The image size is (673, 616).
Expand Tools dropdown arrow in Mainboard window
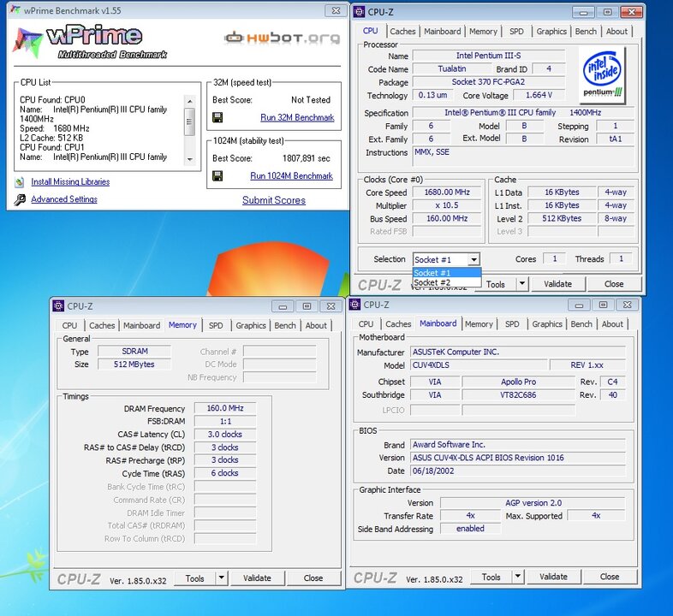click(518, 577)
